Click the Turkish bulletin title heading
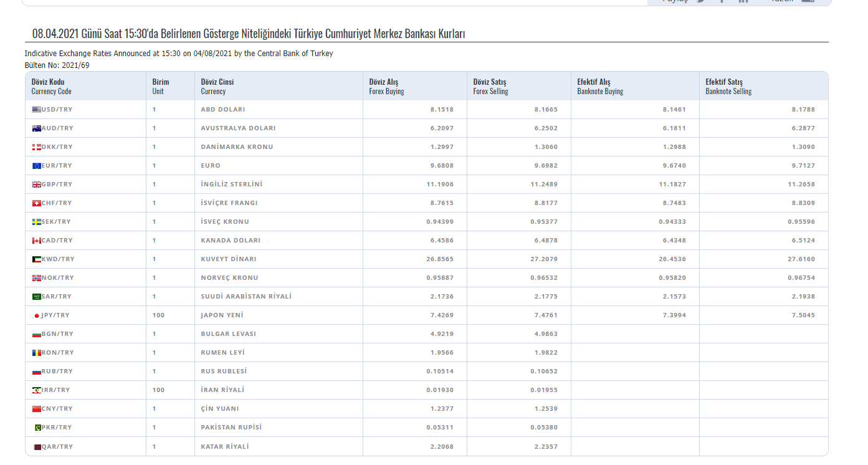This screenshot has height=465, width=868. [x=249, y=34]
